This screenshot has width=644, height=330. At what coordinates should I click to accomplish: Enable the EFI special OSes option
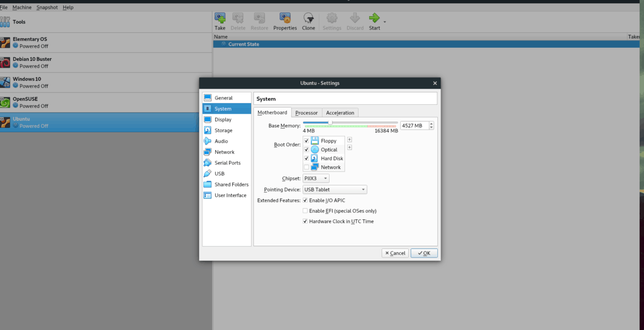click(x=305, y=211)
